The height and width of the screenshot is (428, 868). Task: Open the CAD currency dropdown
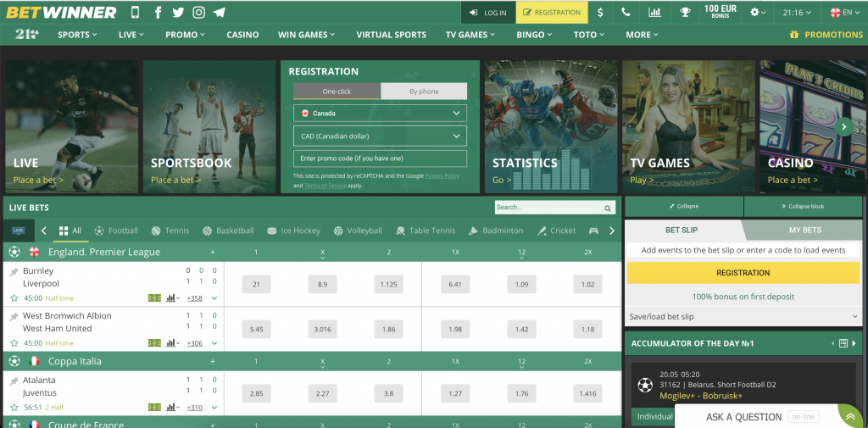click(x=380, y=136)
